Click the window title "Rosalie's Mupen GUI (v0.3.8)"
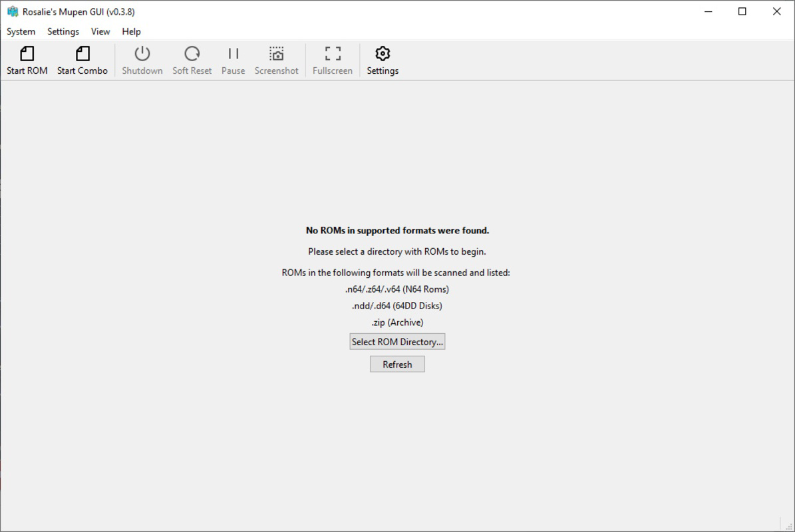 coord(79,12)
